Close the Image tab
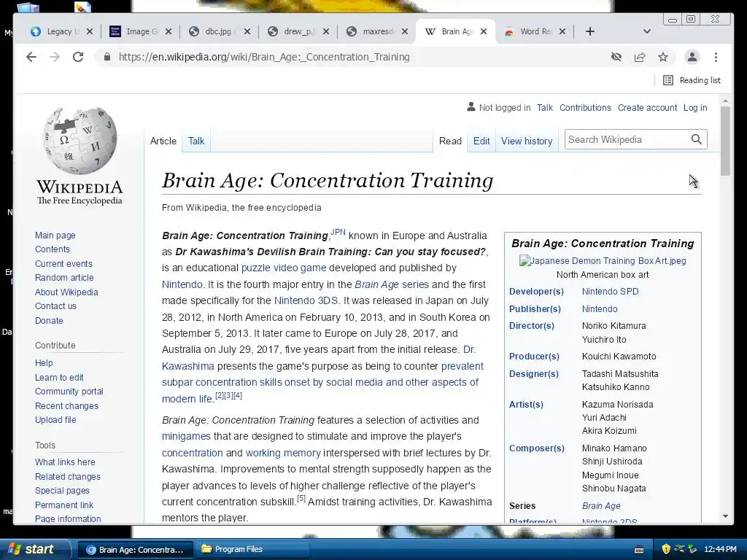The width and height of the screenshot is (747, 560). tap(169, 31)
